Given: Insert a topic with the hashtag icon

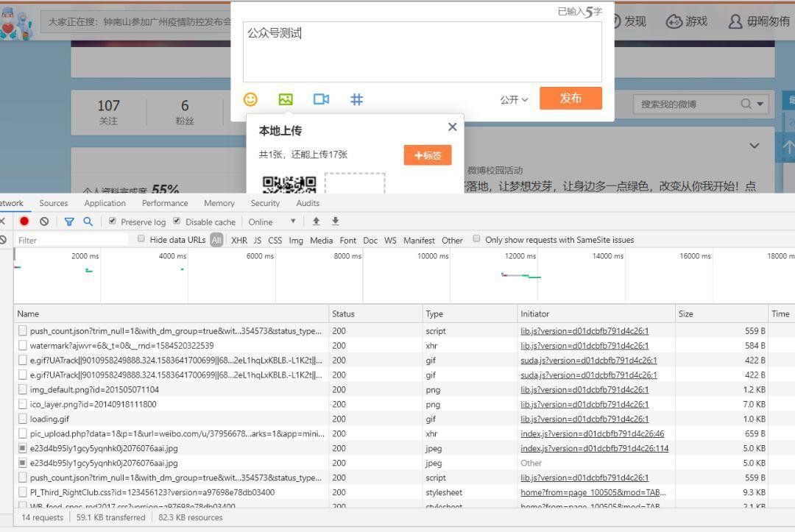Looking at the screenshot, I should 356,99.
